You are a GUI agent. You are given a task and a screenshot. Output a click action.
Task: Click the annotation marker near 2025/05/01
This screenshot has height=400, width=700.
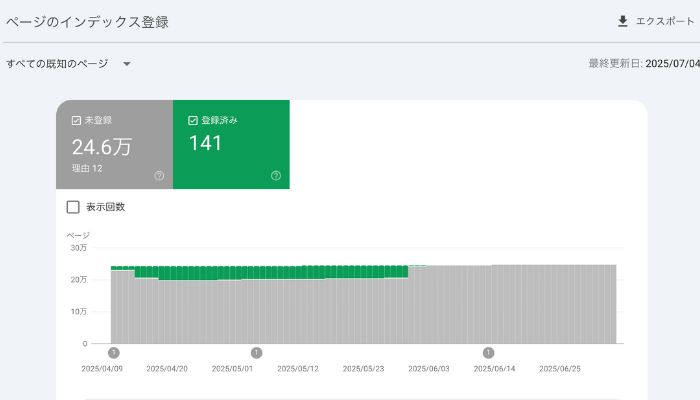coord(256,353)
